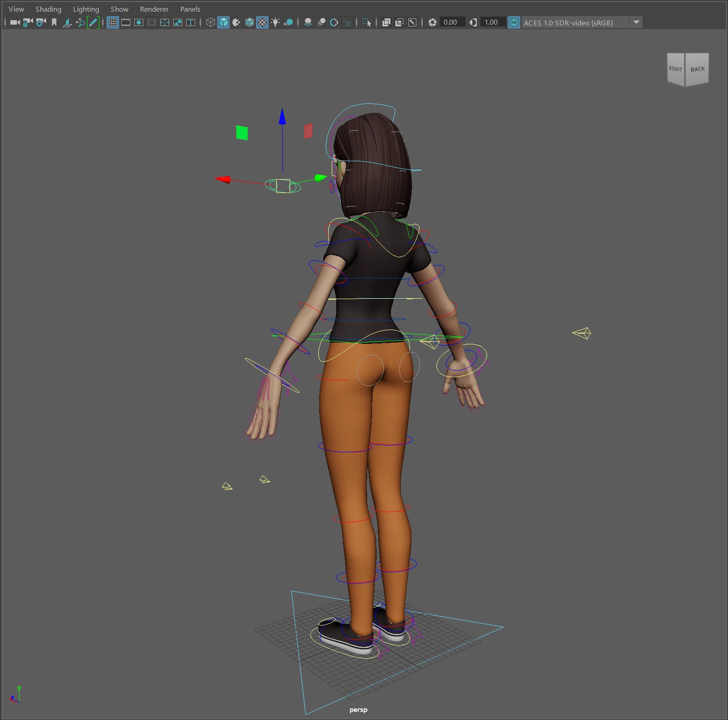Select the Grease Pencil tool
The image size is (728, 720).
(x=93, y=22)
